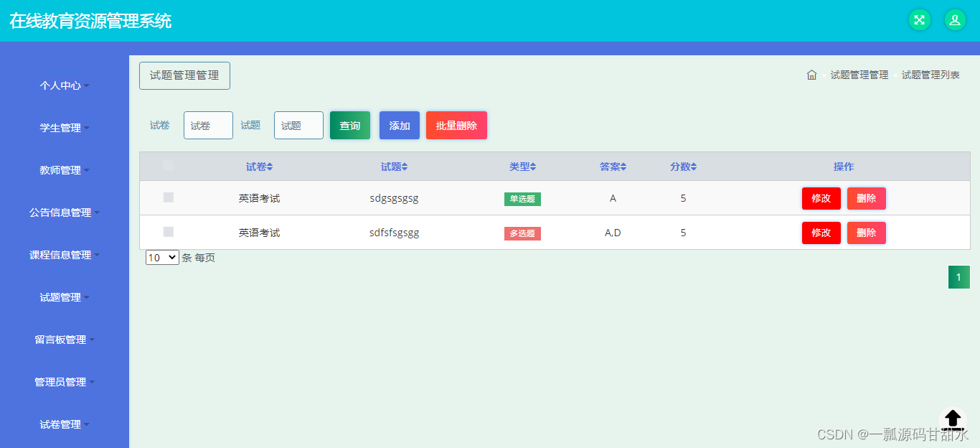Toggle fullscreen with the expand icon
The image size is (980, 448).
(919, 20)
